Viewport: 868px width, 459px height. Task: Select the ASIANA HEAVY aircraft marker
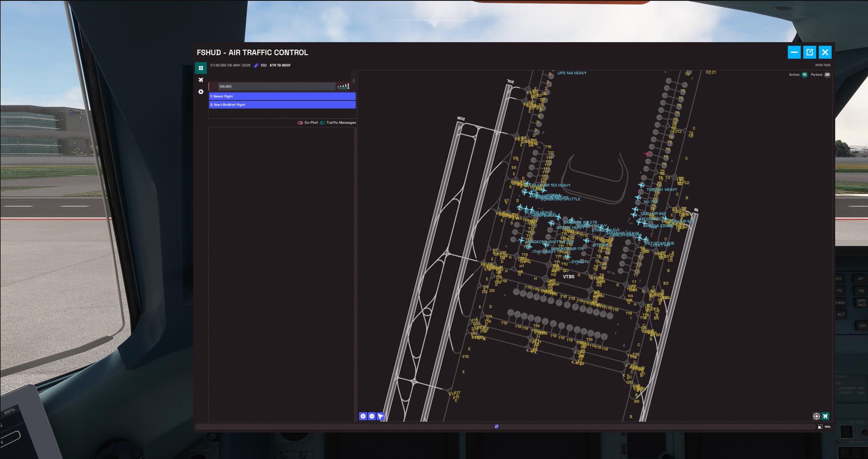(551, 223)
